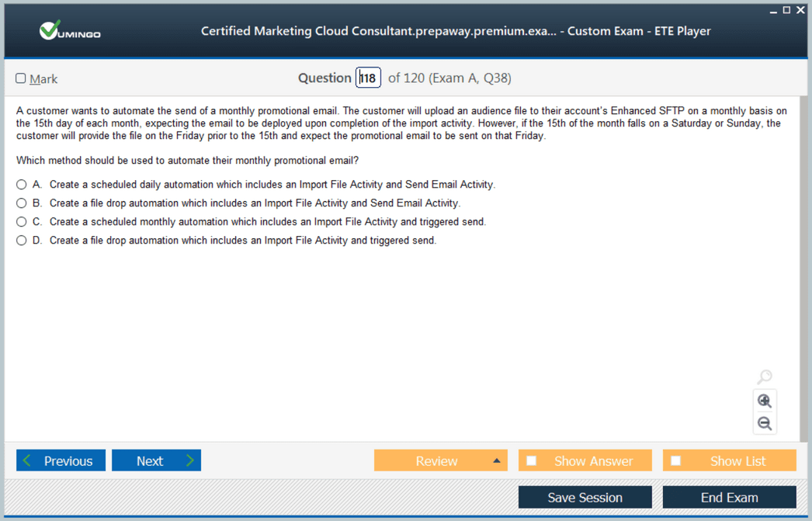Maximize the ETE Player window
The height and width of the screenshot is (521, 812).
click(786, 10)
